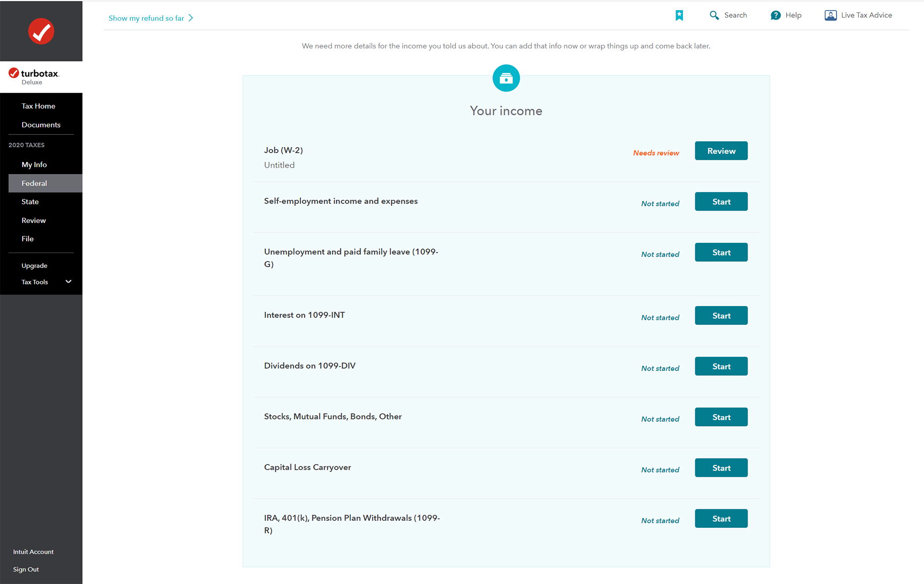Click the filing cabinet icon above Your income
Screen dimensions: 924x584
[506, 78]
